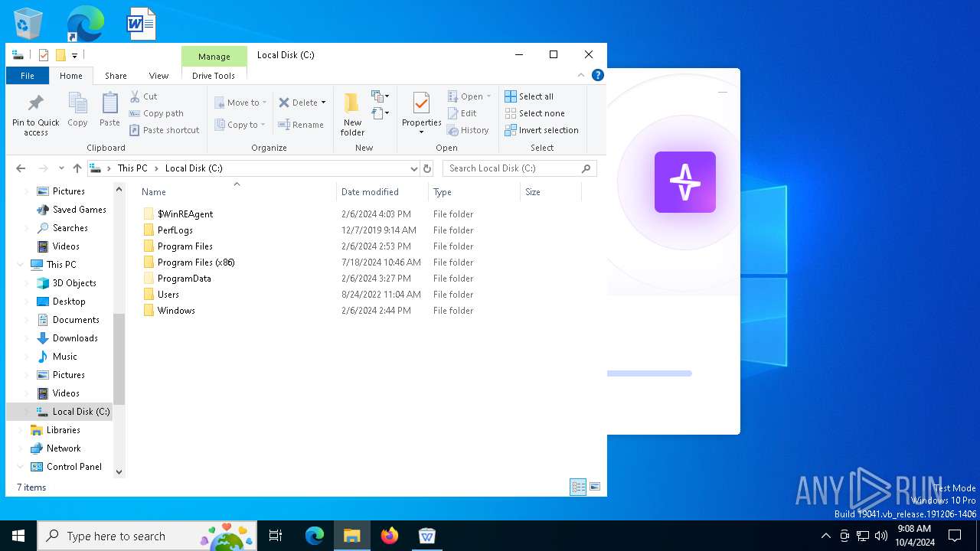The width and height of the screenshot is (980, 551).
Task: Click Select none
Action: click(534, 113)
